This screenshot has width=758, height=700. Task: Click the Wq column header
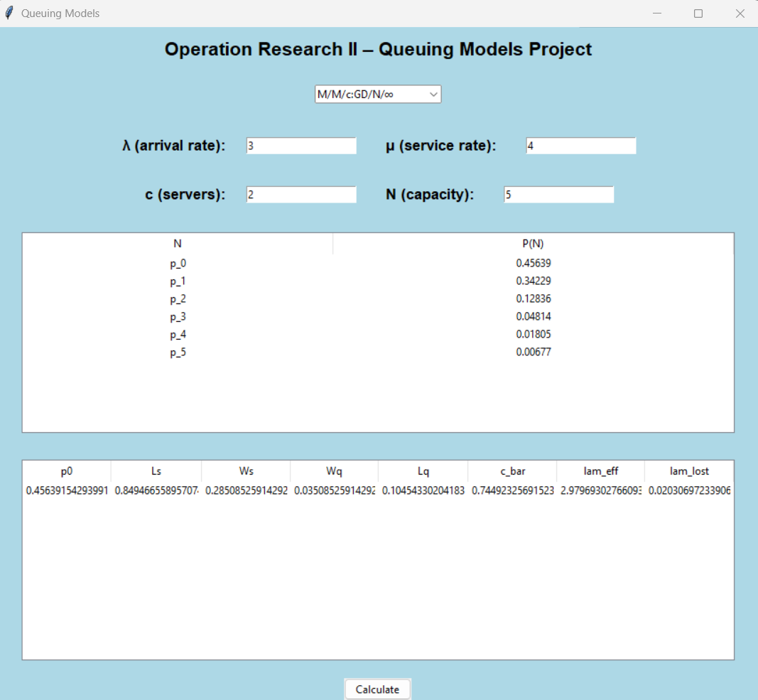click(334, 470)
